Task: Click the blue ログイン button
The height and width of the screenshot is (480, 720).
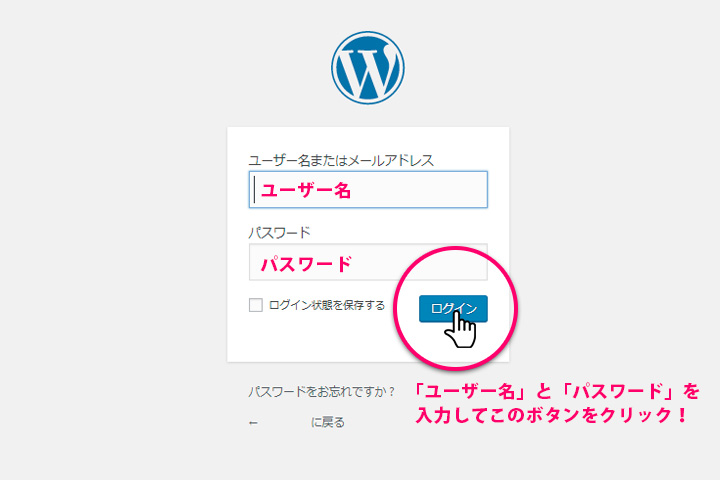Action: click(453, 308)
